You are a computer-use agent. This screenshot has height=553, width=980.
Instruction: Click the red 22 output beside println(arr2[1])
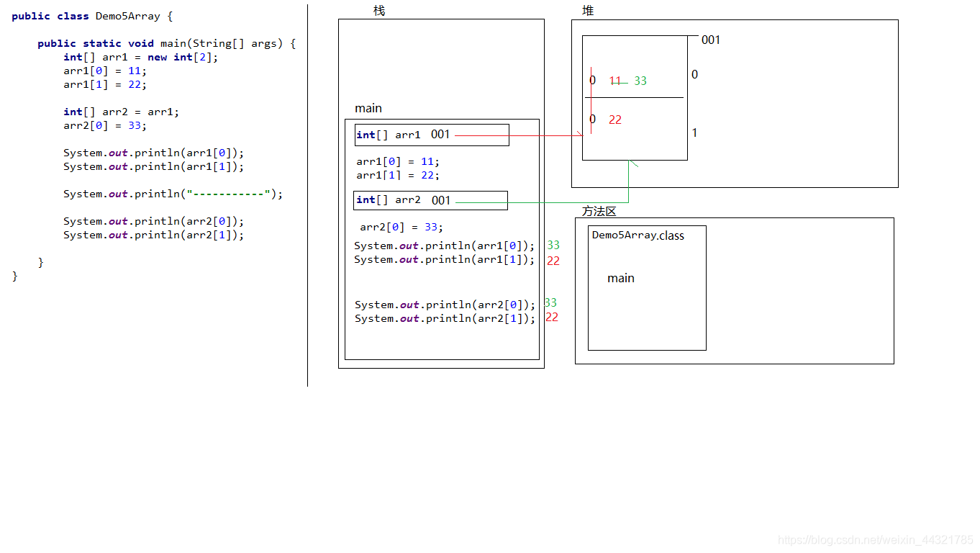pos(552,317)
